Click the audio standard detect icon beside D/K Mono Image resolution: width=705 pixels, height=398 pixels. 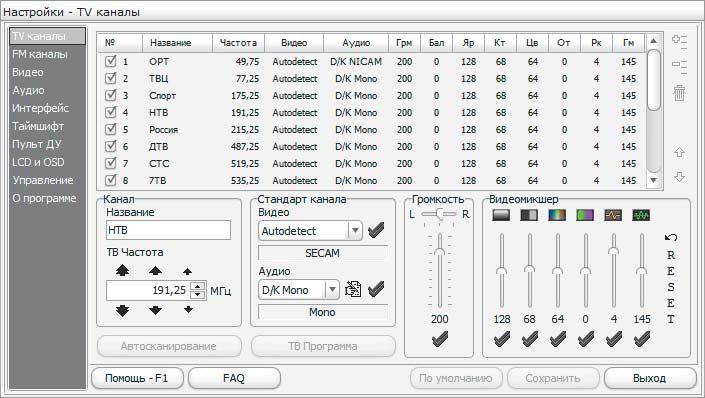353,289
